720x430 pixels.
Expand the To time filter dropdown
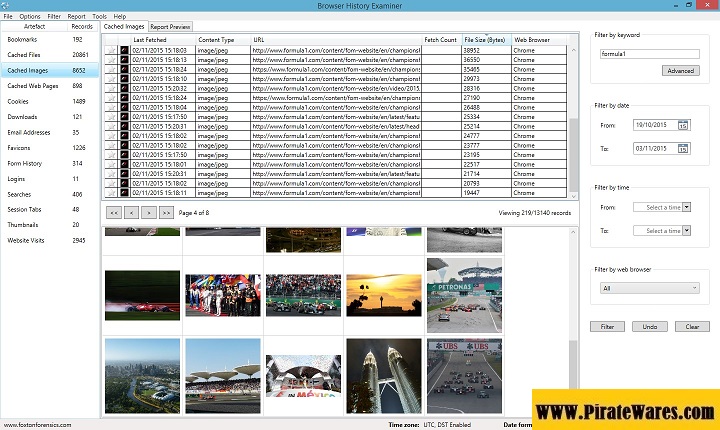(687, 230)
